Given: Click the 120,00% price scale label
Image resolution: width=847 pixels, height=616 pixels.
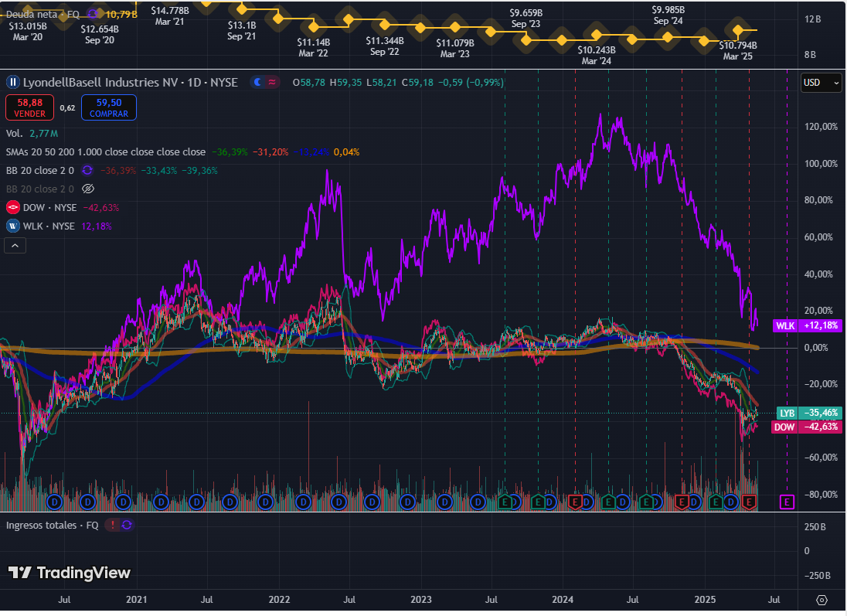Looking at the screenshot, I should pyautogui.click(x=821, y=127).
